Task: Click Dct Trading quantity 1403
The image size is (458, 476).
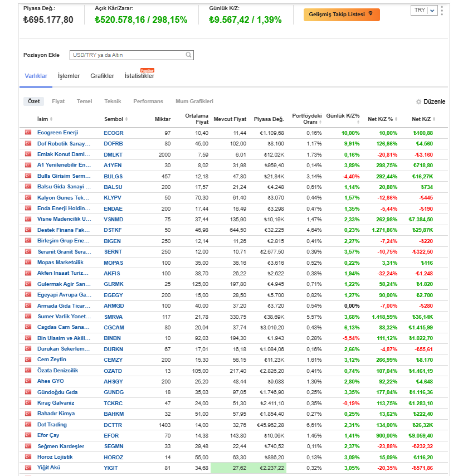Action: pyautogui.click(x=165, y=425)
